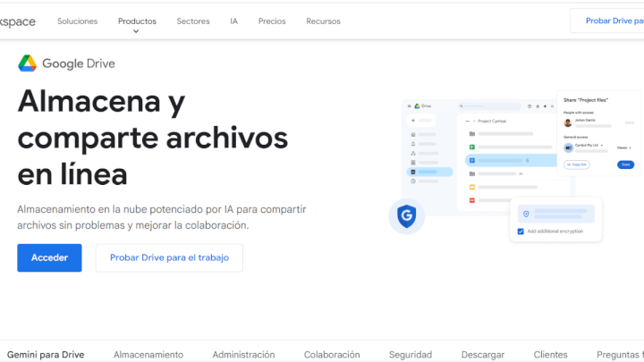Click the Google Drive product title

(x=79, y=63)
